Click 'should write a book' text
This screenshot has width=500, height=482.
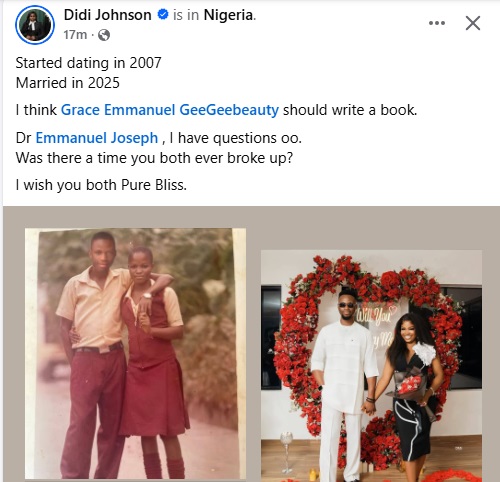[x=350, y=110]
